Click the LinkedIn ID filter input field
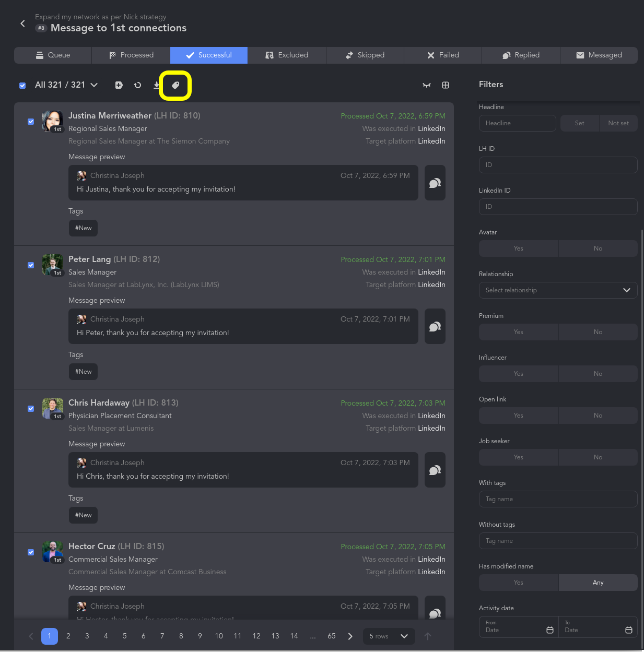Viewport: 644px width, 652px height. (558, 207)
